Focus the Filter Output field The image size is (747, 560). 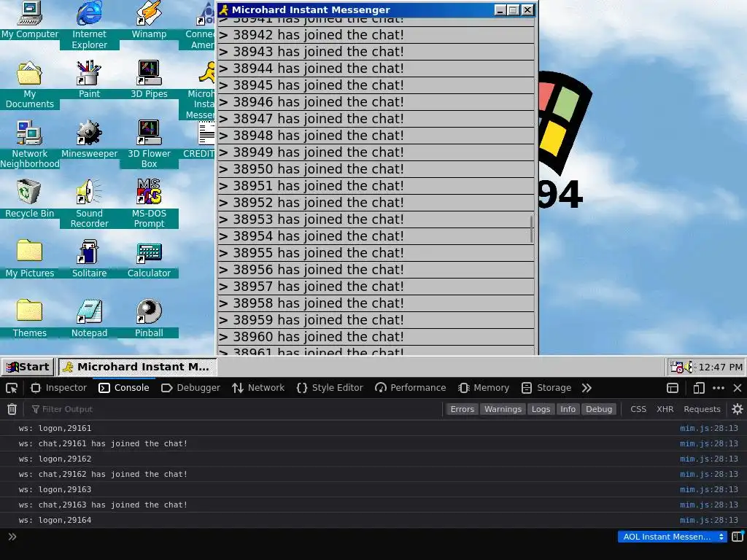click(x=237, y=409)
